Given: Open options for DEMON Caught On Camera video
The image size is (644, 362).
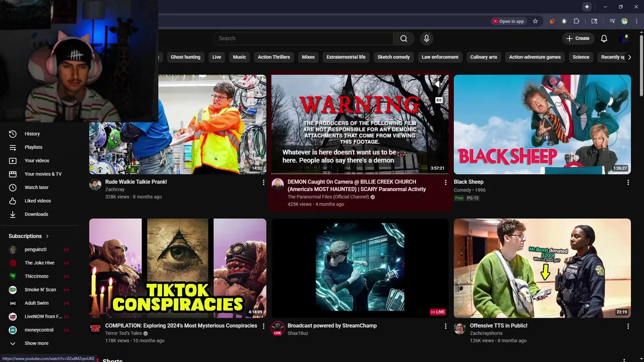Looking at the screenshot, I should [x=445, y=183].
